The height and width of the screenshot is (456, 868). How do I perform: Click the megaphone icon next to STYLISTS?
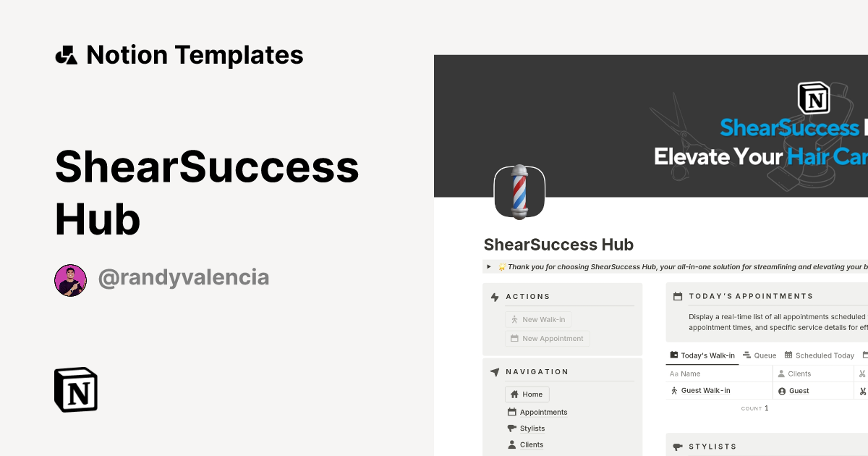(x=677, y=446)
